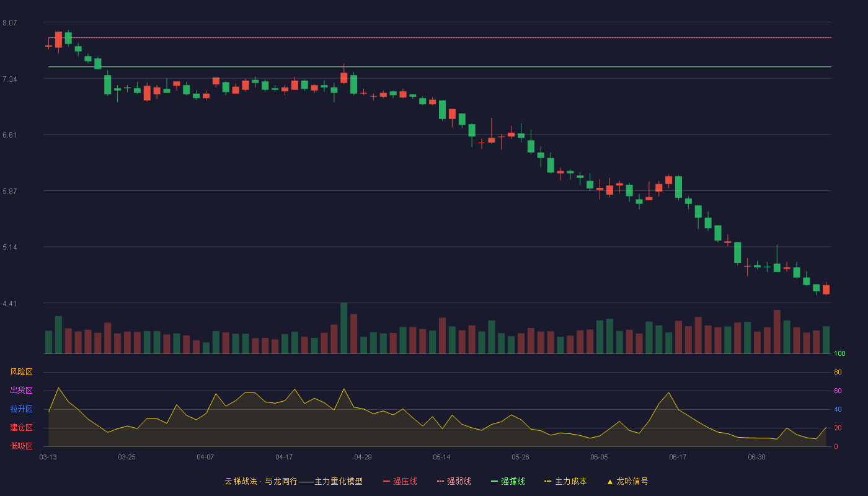Image resolution: width=868 pixels, height=496 pixels.
Task: Select the 风险区 zone label
Action: pyautogui.click(x=21, y=372)
